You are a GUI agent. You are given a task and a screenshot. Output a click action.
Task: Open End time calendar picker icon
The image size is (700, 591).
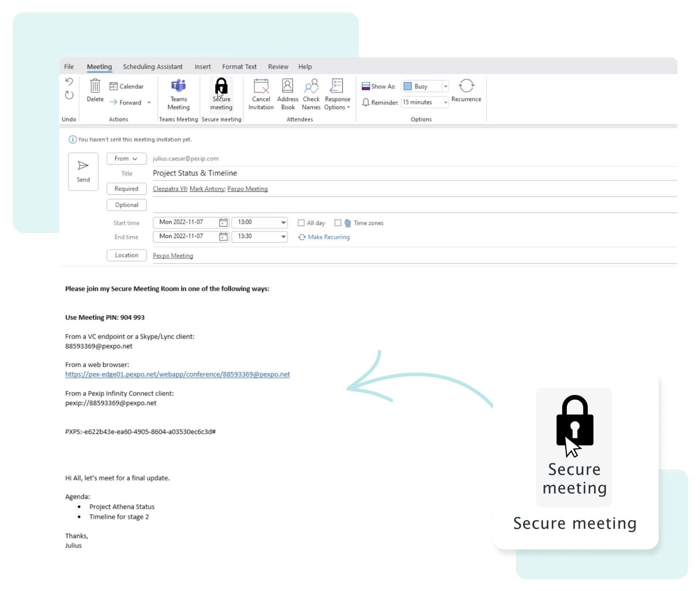[x=223, y=236]
